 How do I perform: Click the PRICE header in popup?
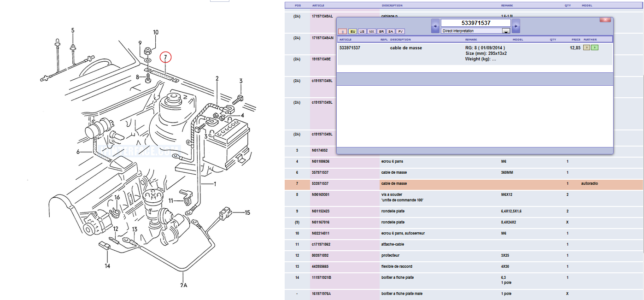(576, 40)
